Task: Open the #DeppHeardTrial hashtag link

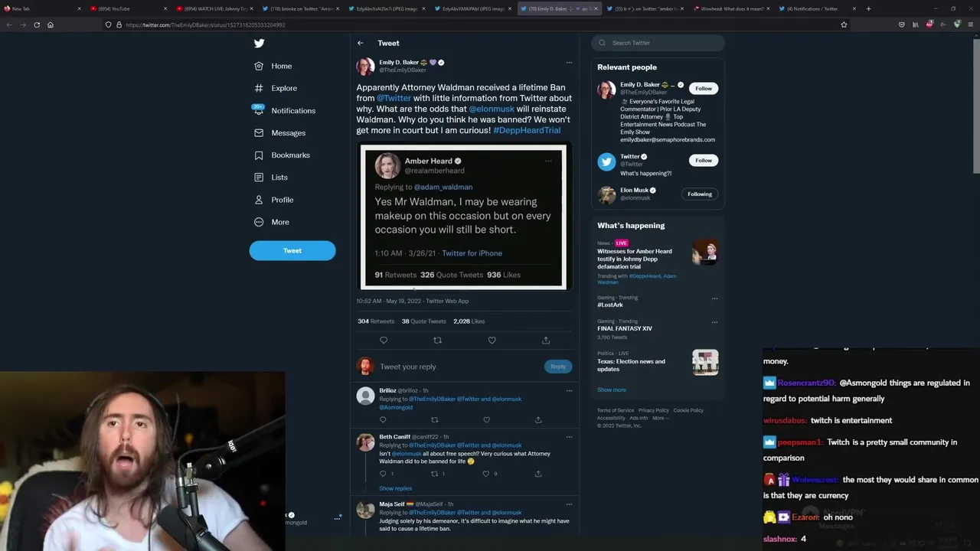Action: (527, 130)
